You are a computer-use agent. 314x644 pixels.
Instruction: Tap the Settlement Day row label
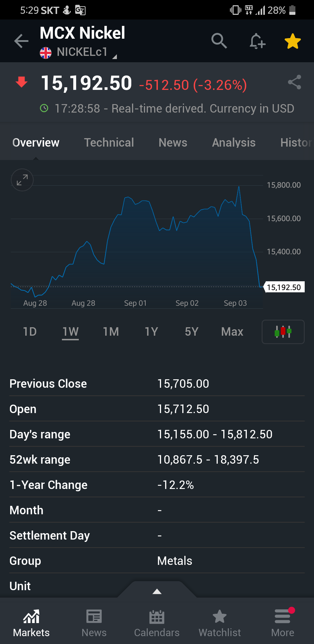click(x=50, y=536)
